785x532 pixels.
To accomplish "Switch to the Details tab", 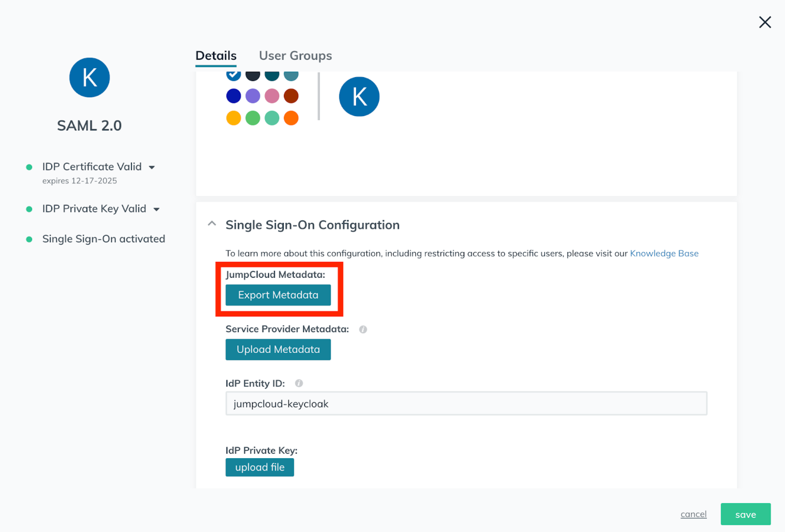I will click(216, 55).
